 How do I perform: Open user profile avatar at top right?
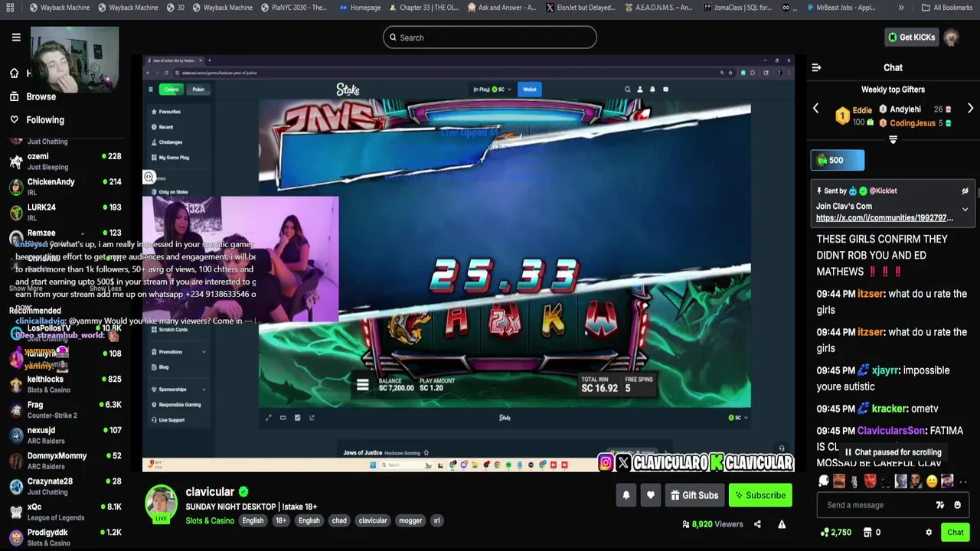point(952,37)
